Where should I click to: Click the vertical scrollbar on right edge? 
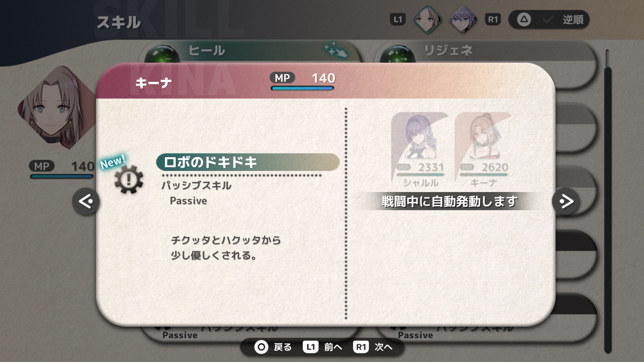click(608, 201)
